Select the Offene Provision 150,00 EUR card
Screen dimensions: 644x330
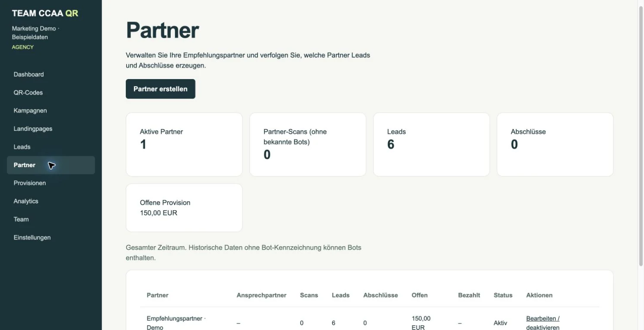tap(184, 208)
